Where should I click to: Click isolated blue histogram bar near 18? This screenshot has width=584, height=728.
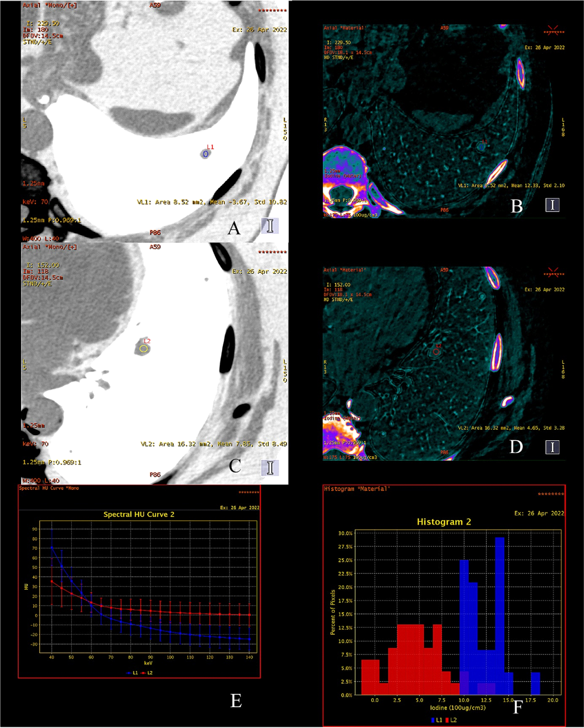click(535, 684)
